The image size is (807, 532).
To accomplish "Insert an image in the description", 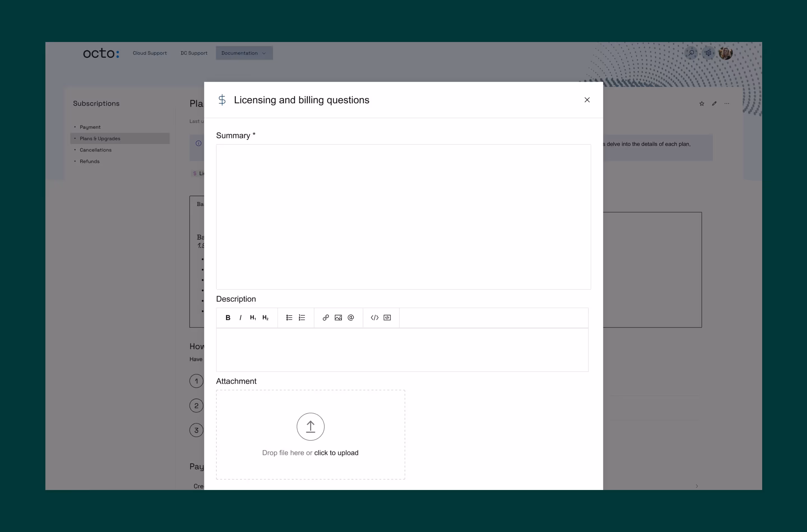I will (x=338, y=318).
